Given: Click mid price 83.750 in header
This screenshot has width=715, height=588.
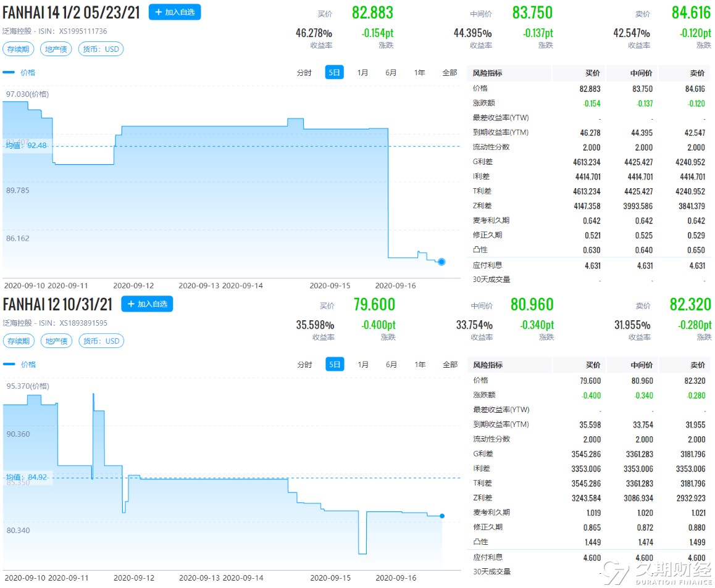Looking at the screenshot, I should pos(532,13).
